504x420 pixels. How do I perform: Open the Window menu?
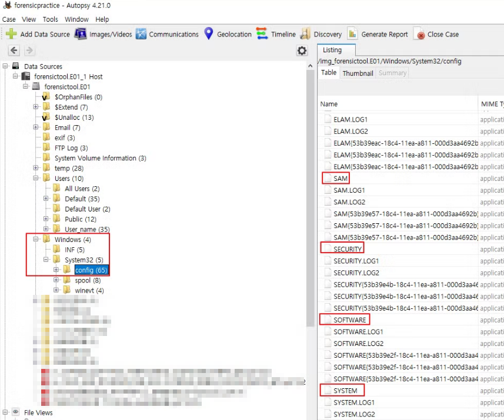76,19
